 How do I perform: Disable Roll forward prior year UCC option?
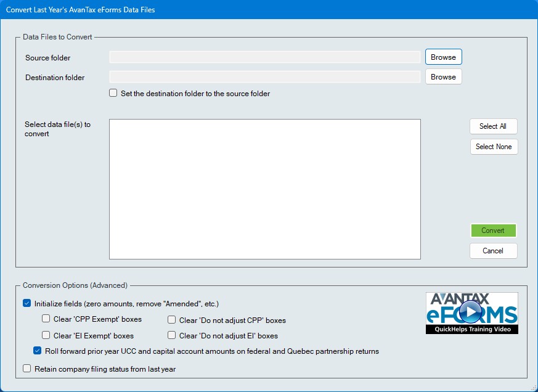pos(38,351)
